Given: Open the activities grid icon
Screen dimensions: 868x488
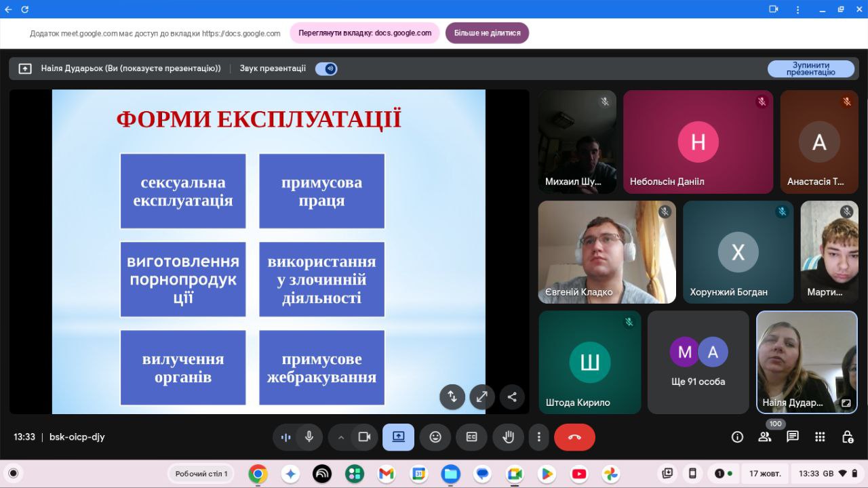Looking at the screenshot, I should tap(820, 437).
